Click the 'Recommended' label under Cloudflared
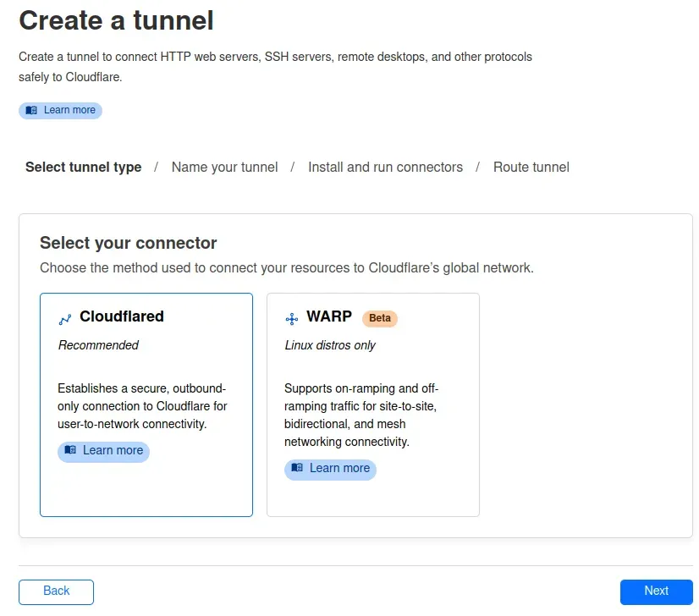The image size is (699, 616). tap(98, 345)
